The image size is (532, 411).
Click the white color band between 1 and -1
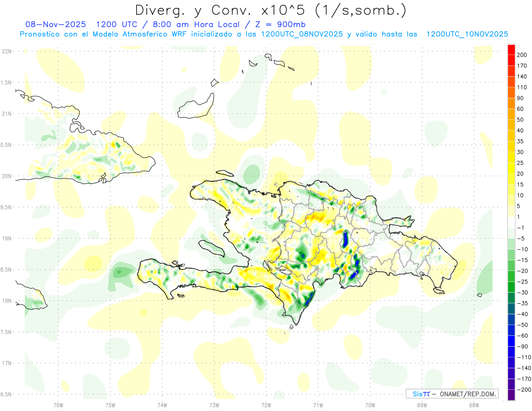[x=512, y=222]
